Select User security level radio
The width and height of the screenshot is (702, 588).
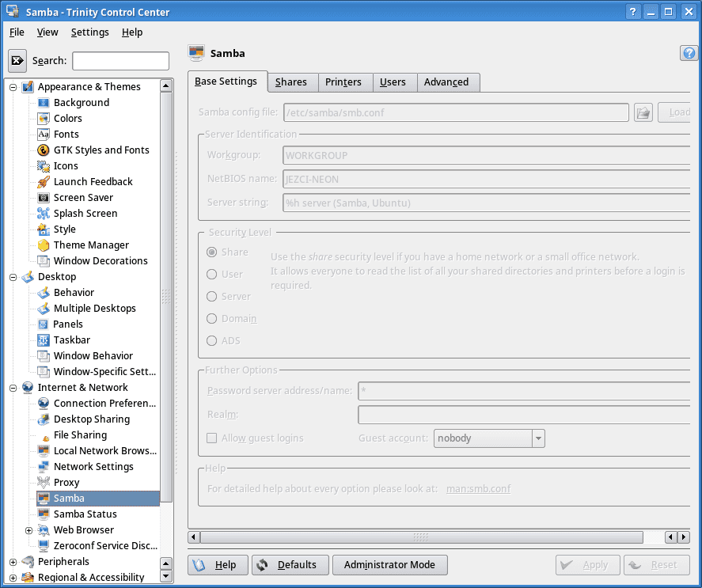click(x=212, y=274)
